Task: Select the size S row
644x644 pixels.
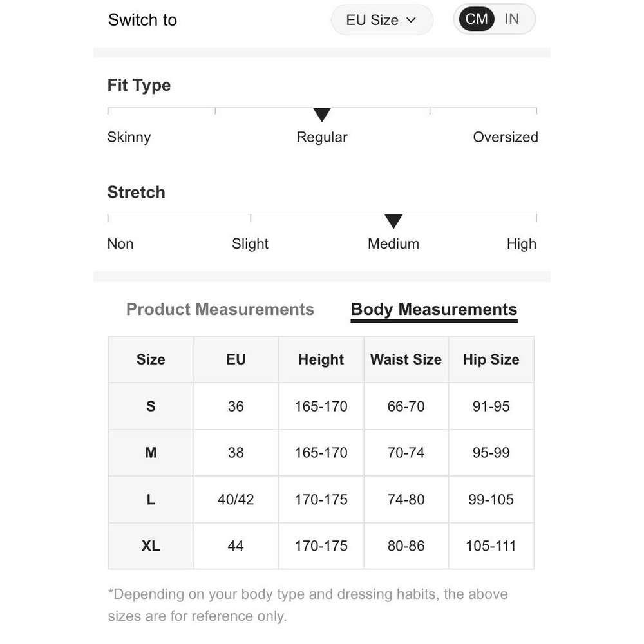Action: click(x=151, y=406)
